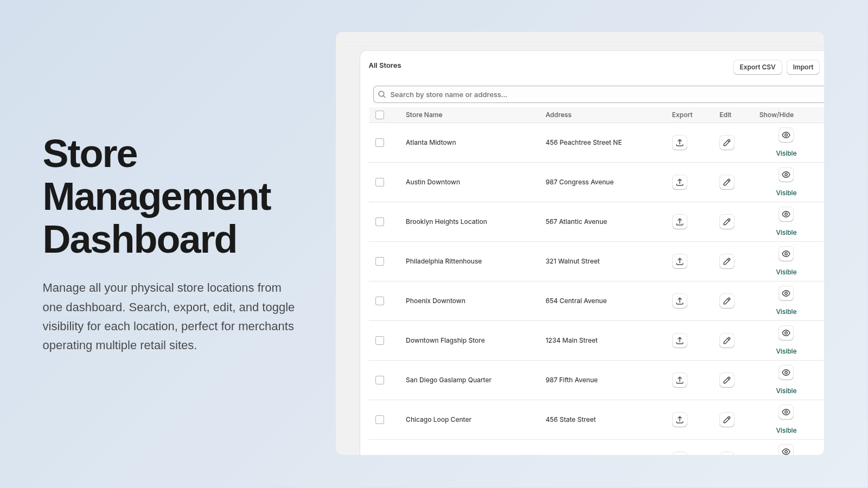Click the 456 State Street address

point(571,420)
